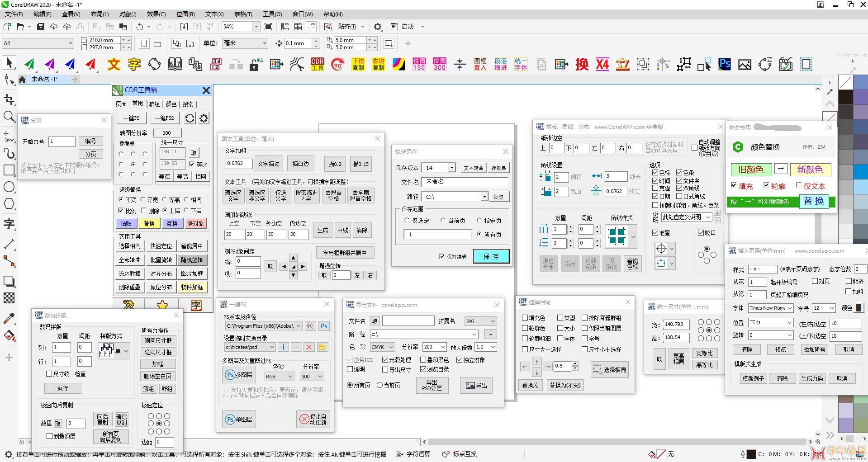The width and height of the screenshot is (868, 462).
Task: Click the 保存 button in 快速另存
Action: click(x=491, y=256)
